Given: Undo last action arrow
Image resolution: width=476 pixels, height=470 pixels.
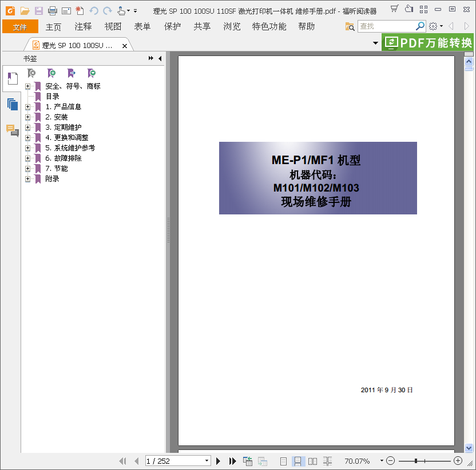Looking at the screenshot, I should pos(94,11).
